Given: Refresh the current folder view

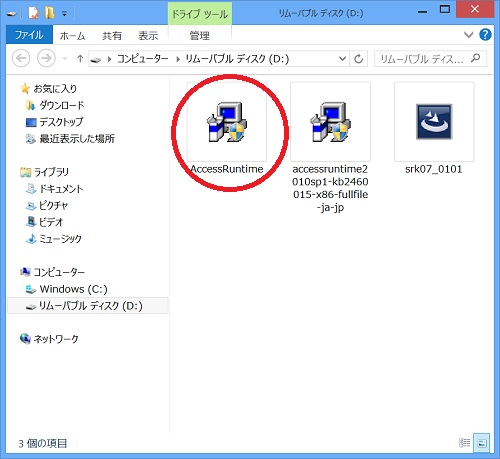Looking at the screenshot, I should 359,59.
